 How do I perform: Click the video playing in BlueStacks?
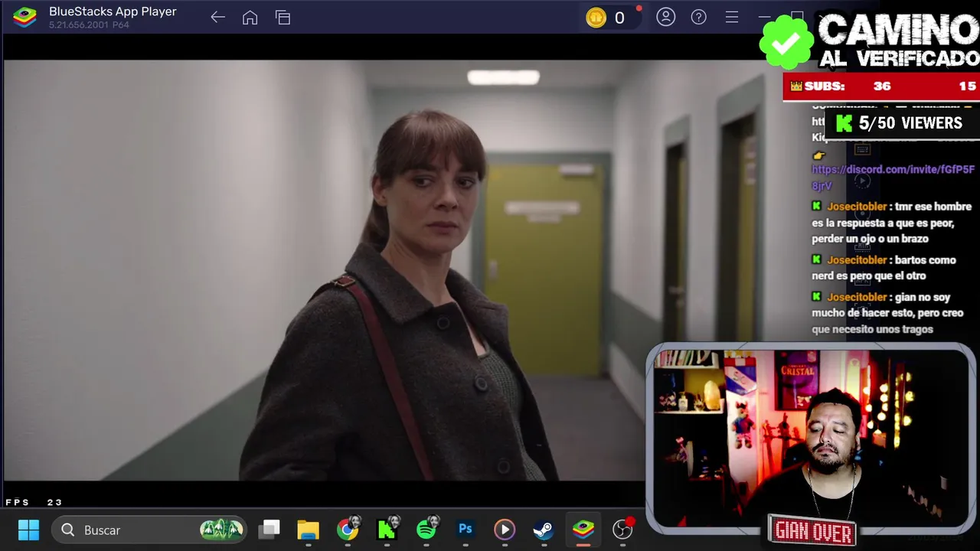point(325,270)
